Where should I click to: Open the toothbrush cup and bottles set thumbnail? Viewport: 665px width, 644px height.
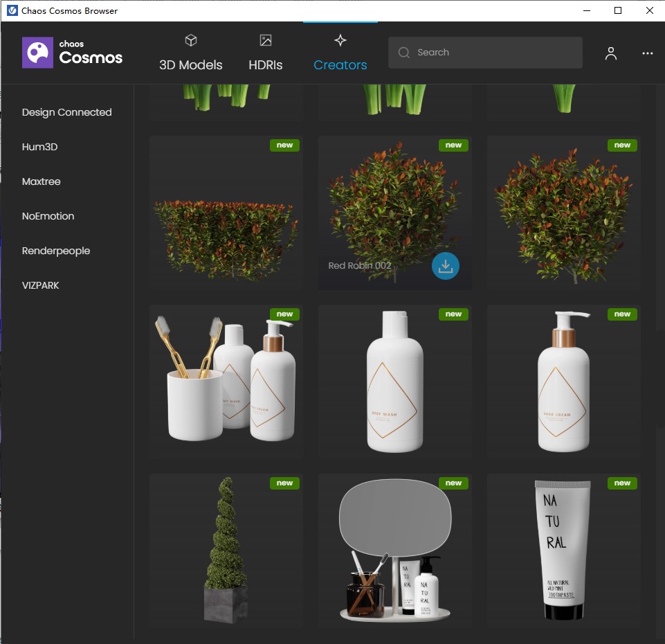(226, 382)
